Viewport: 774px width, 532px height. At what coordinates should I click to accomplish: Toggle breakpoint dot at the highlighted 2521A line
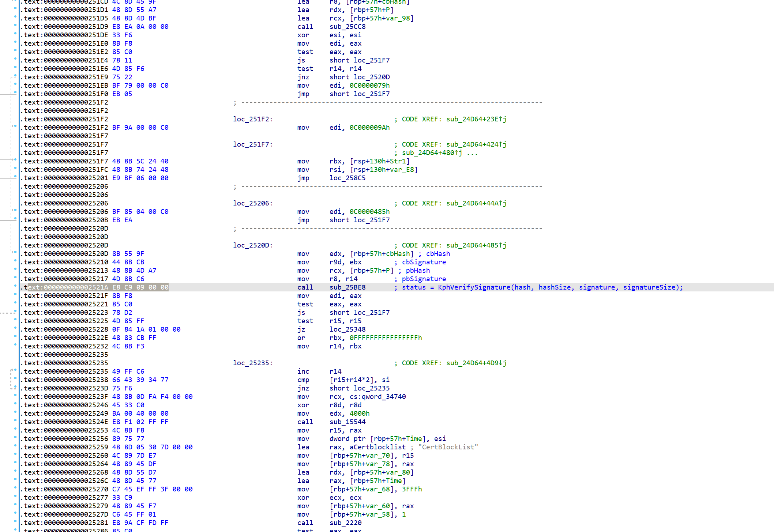tap(15, 286)
